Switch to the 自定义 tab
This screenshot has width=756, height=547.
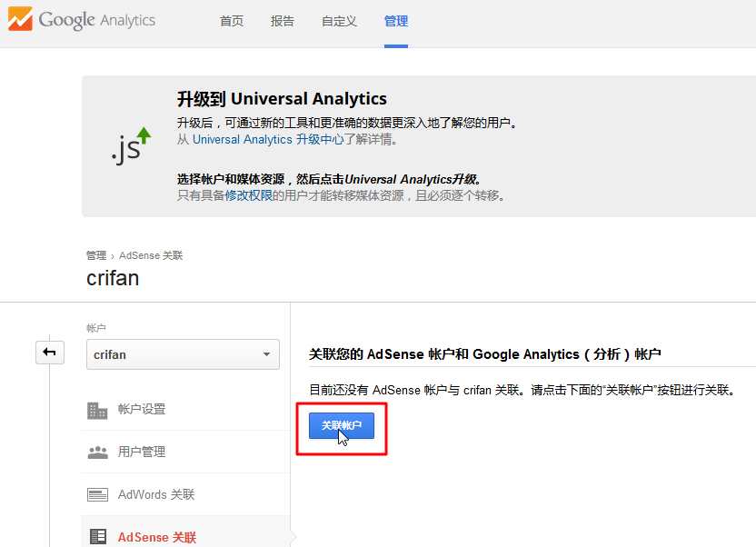coord(339,21)
